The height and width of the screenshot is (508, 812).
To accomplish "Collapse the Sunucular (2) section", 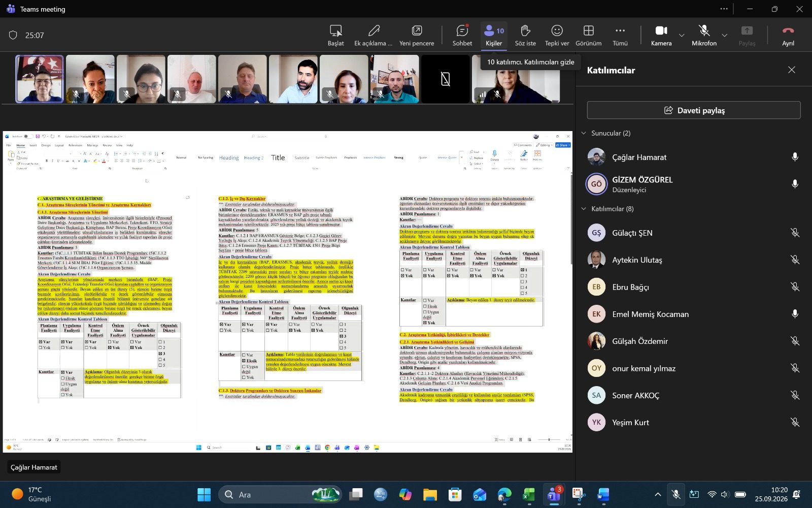I will (x=584, y=133).
